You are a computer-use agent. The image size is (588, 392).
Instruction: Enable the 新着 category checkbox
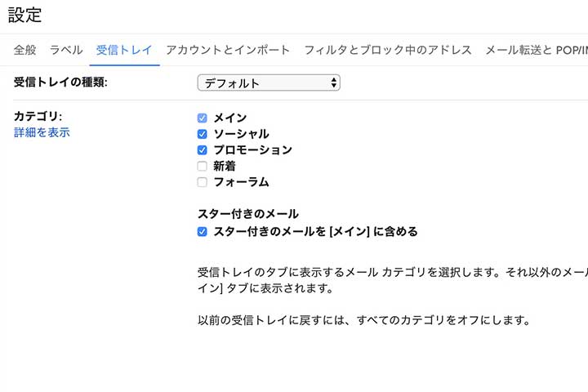coord(203,166)
